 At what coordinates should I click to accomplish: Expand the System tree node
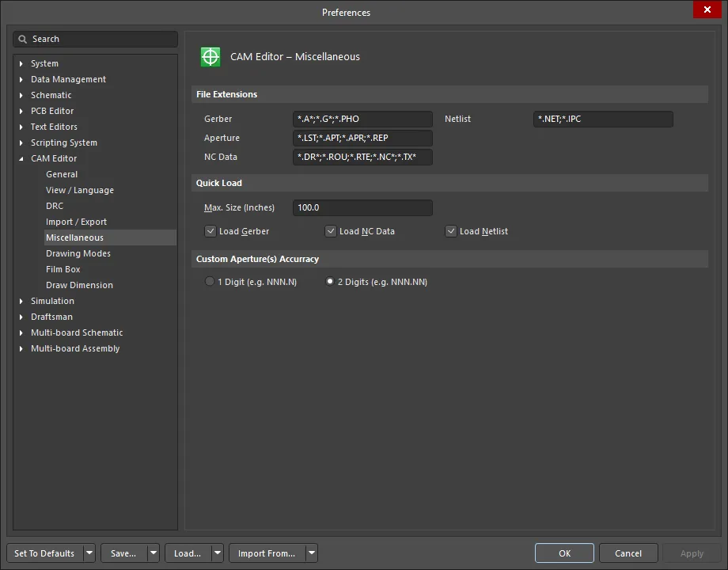click(21, 63)
